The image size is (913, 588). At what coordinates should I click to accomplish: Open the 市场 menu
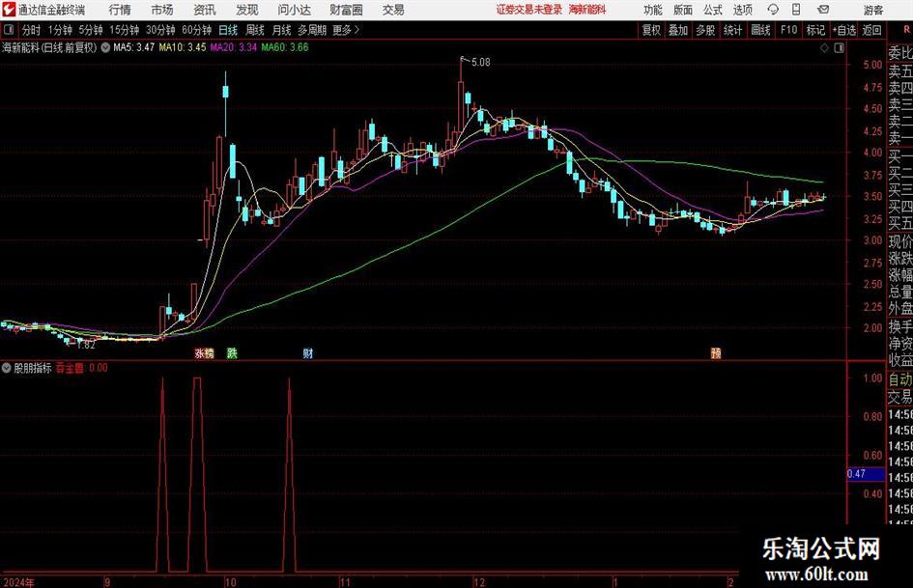coord(162,10)
